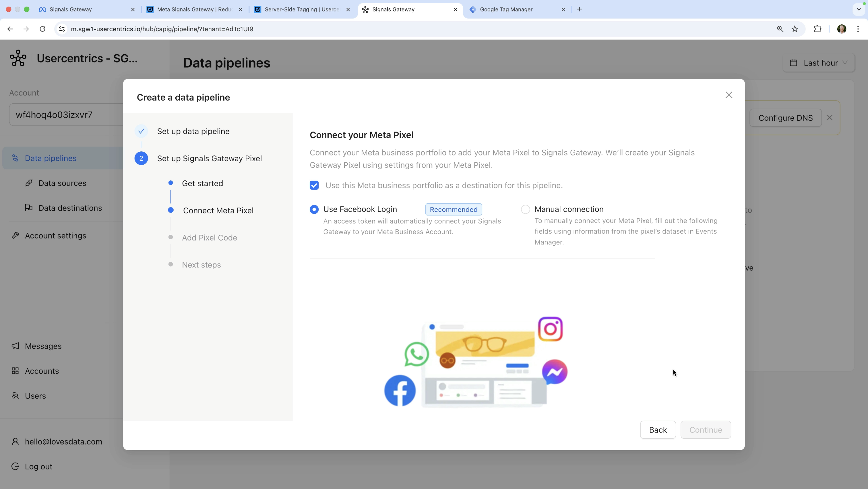The width and height of the screenshot is (868, 489).
Task: Open the Chrome profile avatar
Action: 842,29
